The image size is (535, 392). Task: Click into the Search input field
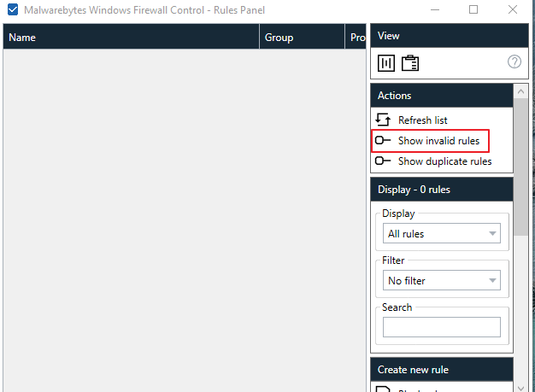pyautogui.click(x=442, y=327)
